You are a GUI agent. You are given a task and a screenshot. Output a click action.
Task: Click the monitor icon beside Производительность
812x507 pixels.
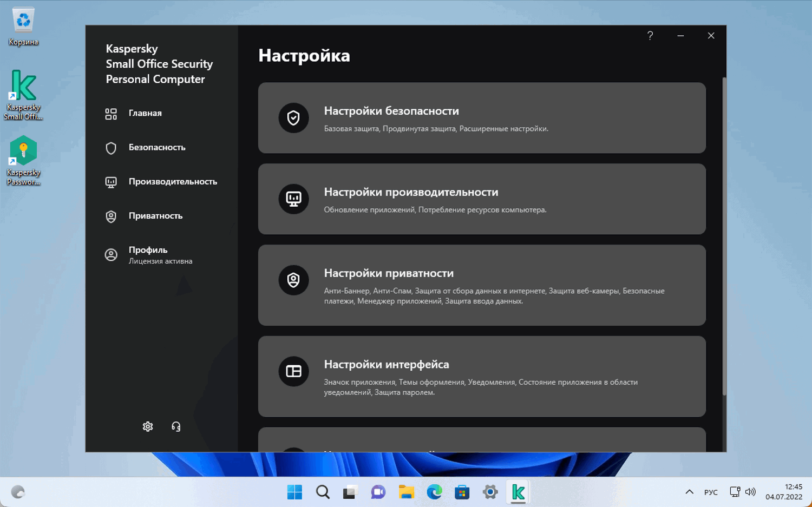click(x=111, y=182)
